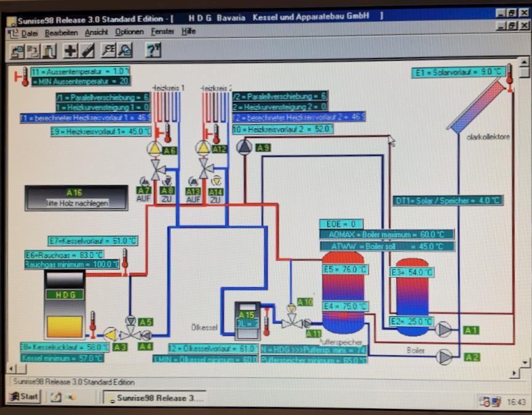This screenshot has height=415, width=532.
Task: Open the Datei menu
Action: pyautogui.click(x=30, y=33)
